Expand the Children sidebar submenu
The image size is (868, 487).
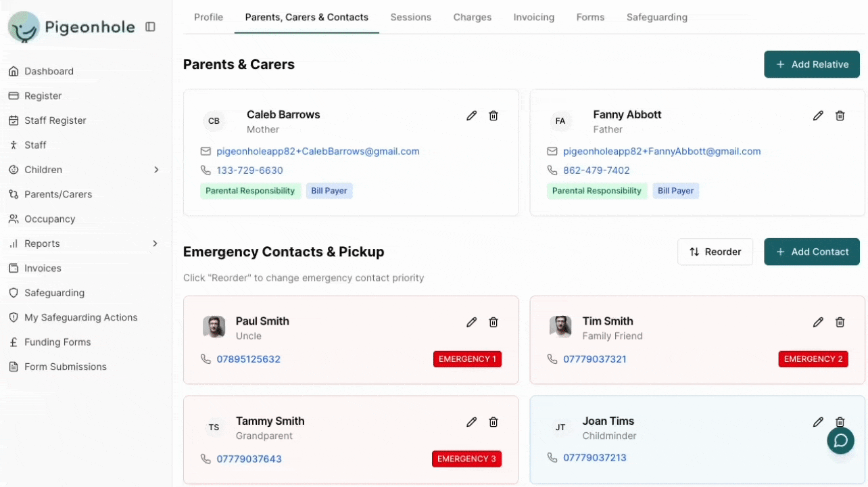[x=156, y=170]
